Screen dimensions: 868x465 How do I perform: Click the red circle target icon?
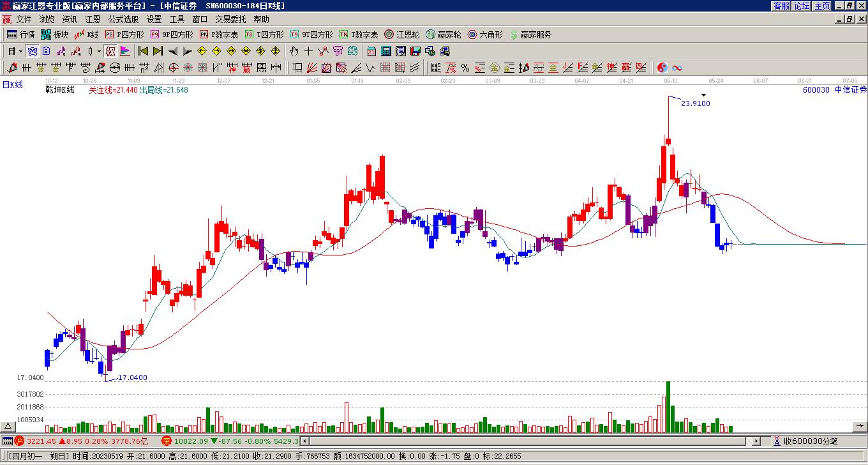(173, 67)
